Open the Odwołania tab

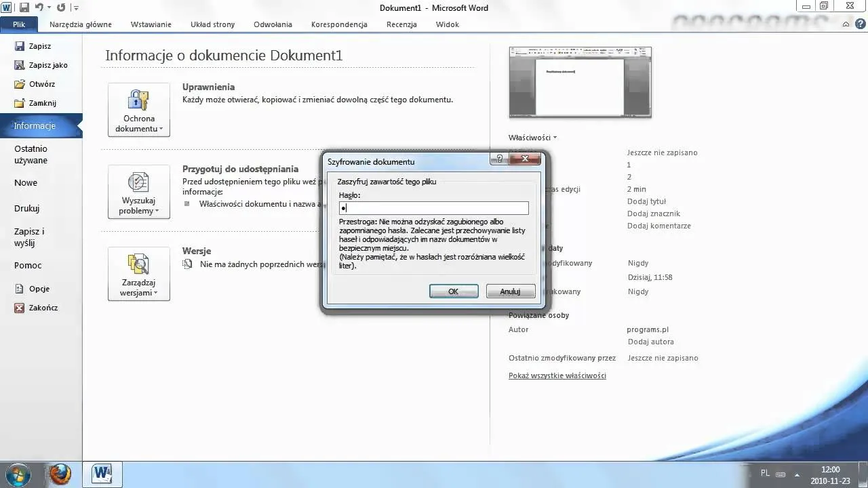[273, 24]
